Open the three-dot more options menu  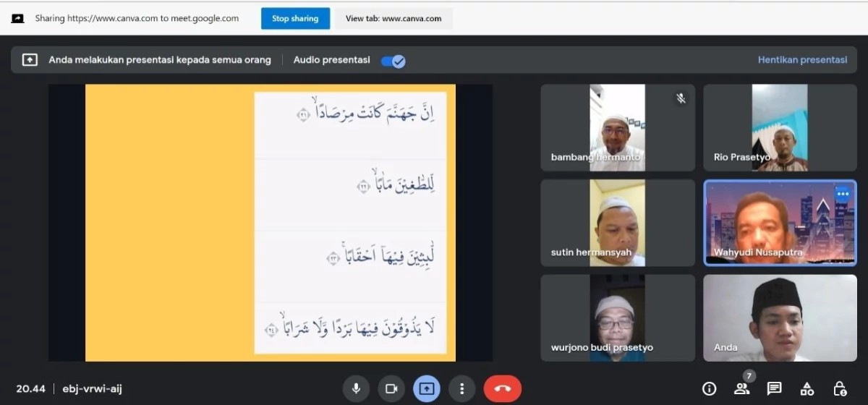tap(461, 388)
